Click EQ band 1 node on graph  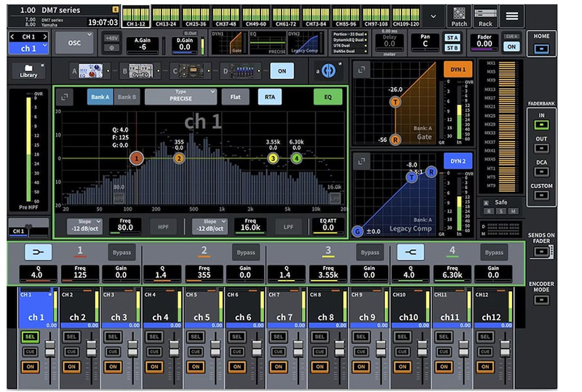[136, 159]
